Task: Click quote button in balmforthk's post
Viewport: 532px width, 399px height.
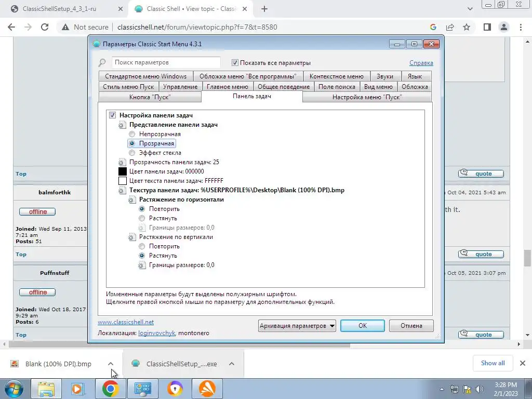Action: (481, 254)
